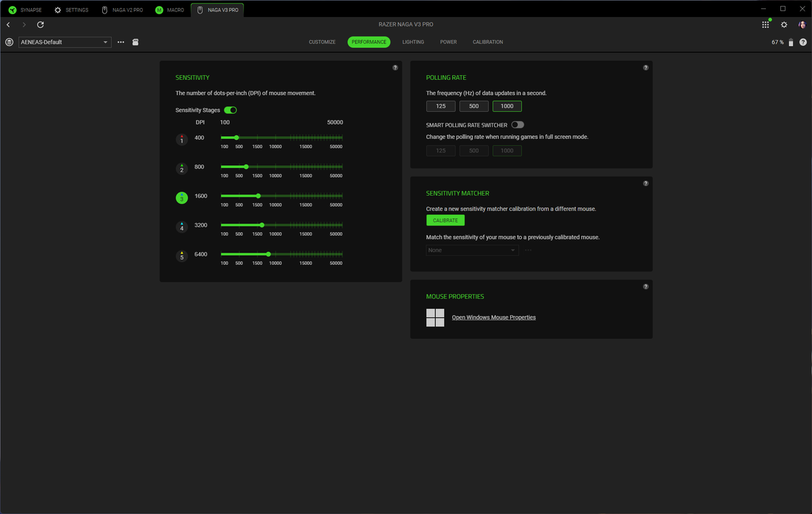Viewport: 812px width, 514px height.
Task: Select sensitivity stage 1 badge
Action: [x=181, y=140]
